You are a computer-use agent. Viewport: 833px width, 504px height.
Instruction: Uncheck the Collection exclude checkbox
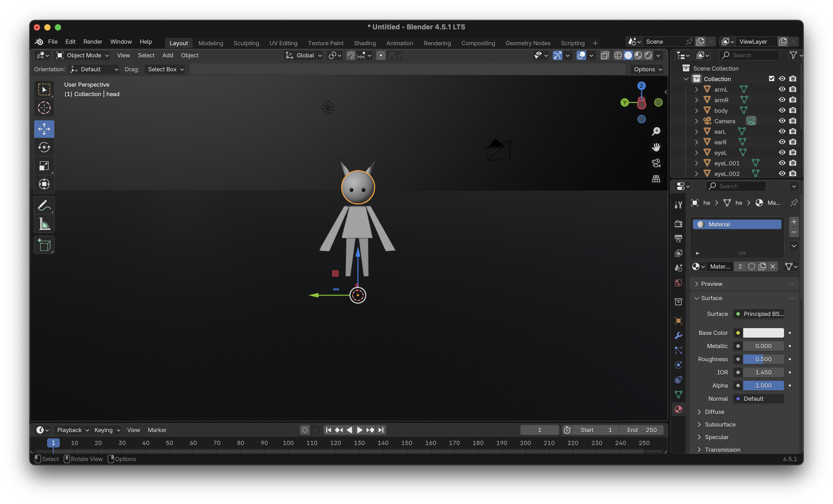coord(771,79)
